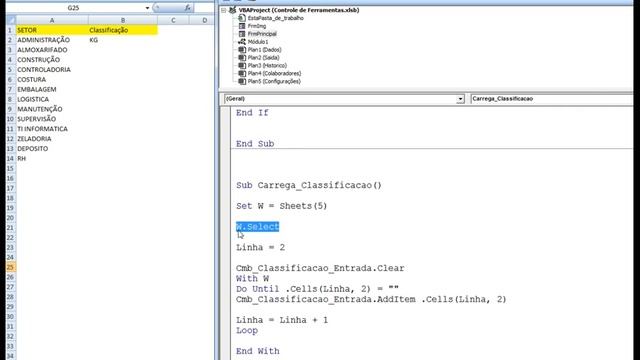The image size is (640, 360).
Task: Select cell EMBALAGEM
Action: pyautogui.click(x=52, y=89)
